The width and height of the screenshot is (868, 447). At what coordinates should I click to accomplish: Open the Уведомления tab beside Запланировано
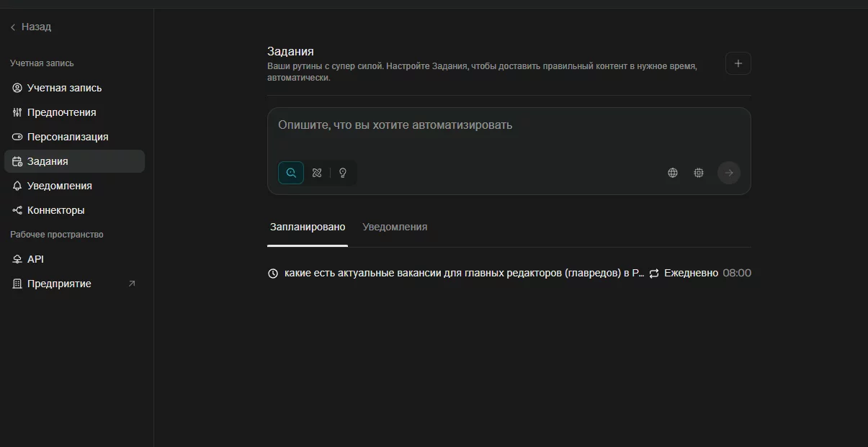pos(395,227)
